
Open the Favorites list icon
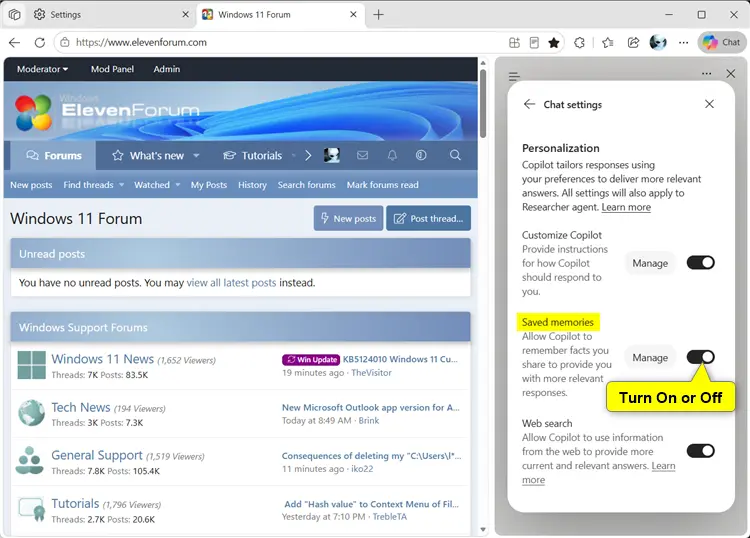[x=608, y=43]
